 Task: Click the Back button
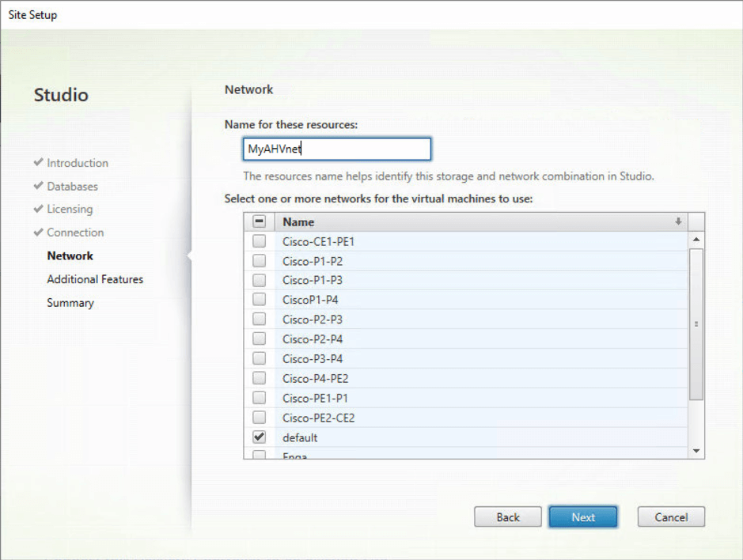507,516
